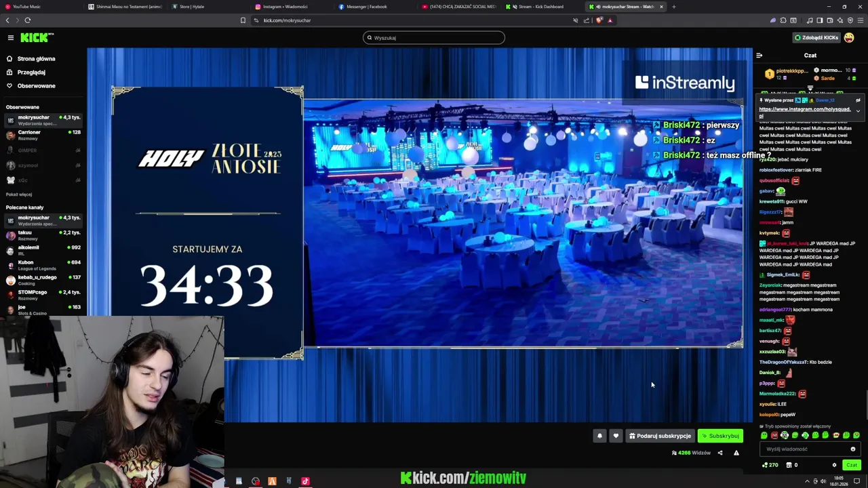
Task: Open followed channel Carrioner
Action: coord(43,135)
